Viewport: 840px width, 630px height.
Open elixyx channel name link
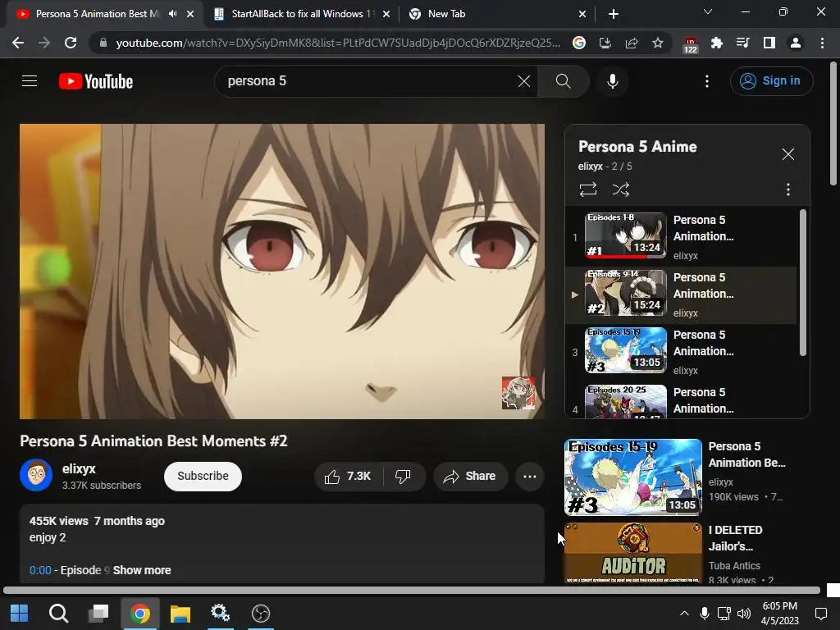tap(79, 468)
